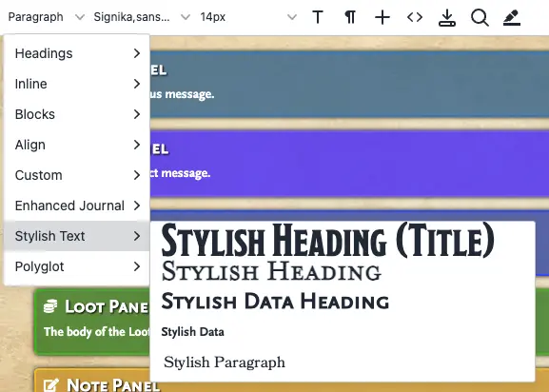Screen dimensions: 549x392
Task: Apply the Stylish Data Heading style
Action: pyautogui.click(x=275, y=302)
